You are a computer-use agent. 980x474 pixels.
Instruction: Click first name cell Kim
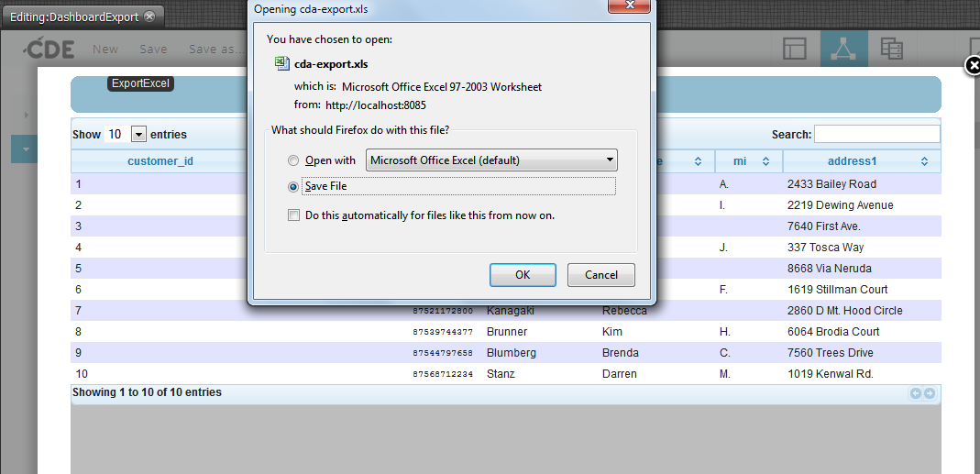pos(611,331)
